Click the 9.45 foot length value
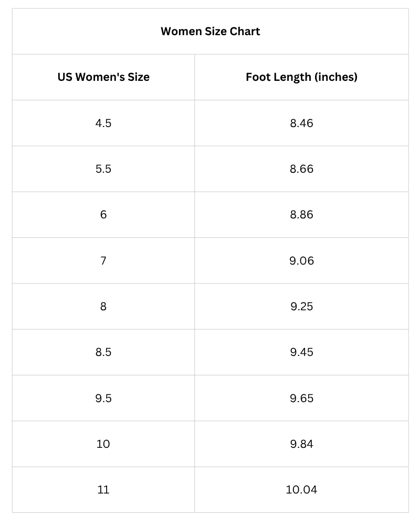The image size is (420, 525). click(x=301, y=352)
